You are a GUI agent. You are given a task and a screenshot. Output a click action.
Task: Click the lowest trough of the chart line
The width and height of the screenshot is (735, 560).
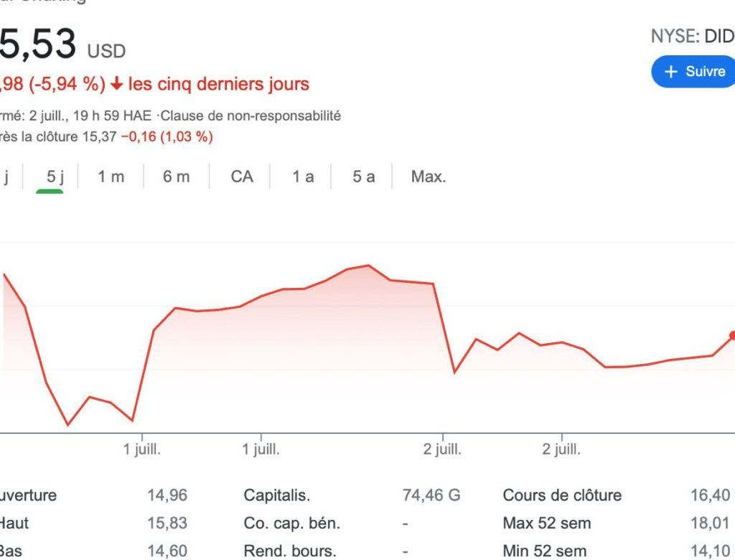68,425
